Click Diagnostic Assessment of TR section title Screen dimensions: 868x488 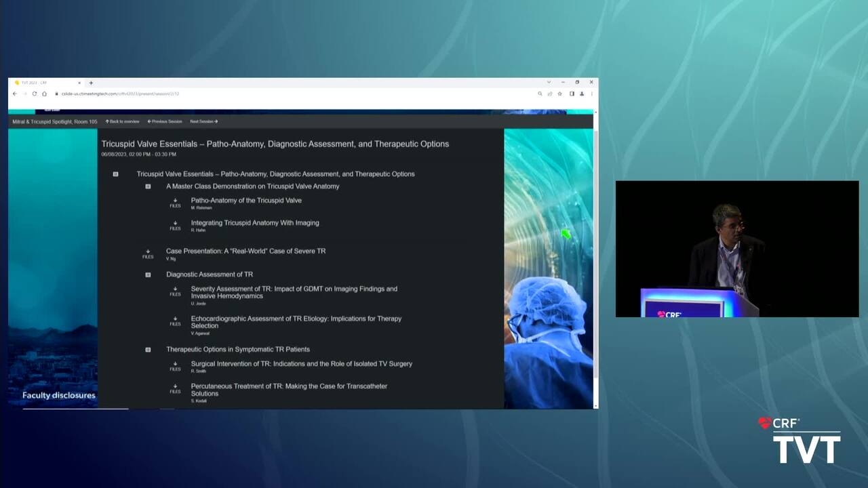(x=210, y=274)
